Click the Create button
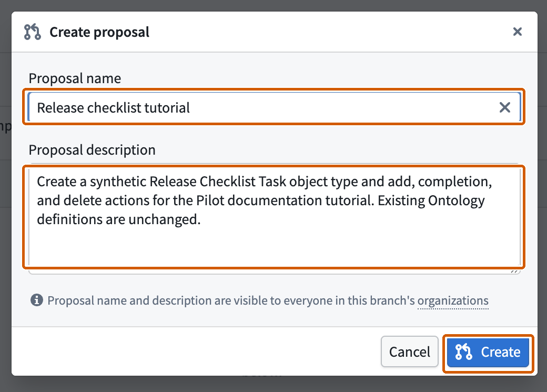Screen dimensions: 547x392 [x=488, y=352]
